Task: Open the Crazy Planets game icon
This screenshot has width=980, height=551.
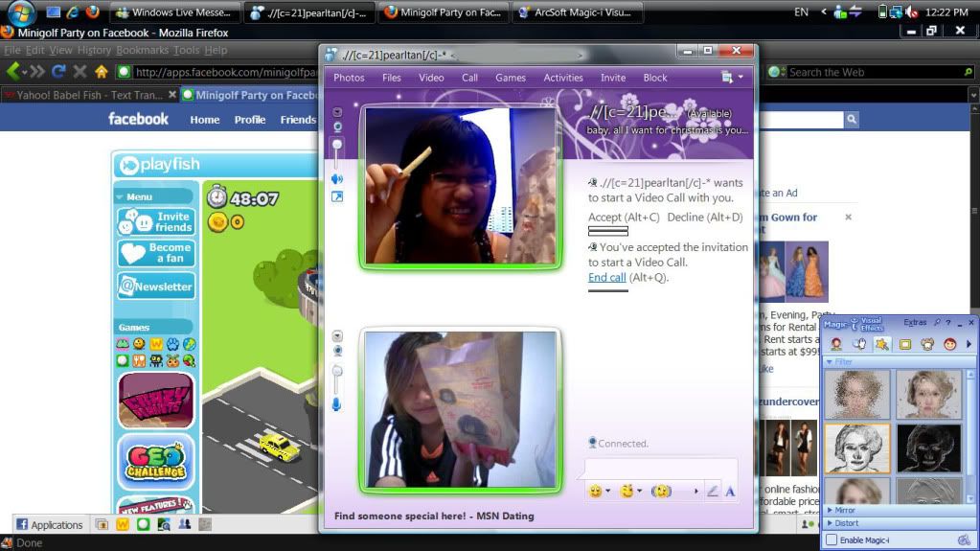Action: [x=155, y=401]
